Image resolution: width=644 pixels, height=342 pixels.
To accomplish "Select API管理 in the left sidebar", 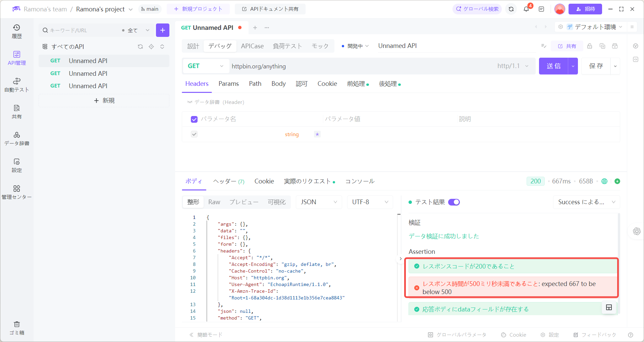I will (x=17, y=58).
